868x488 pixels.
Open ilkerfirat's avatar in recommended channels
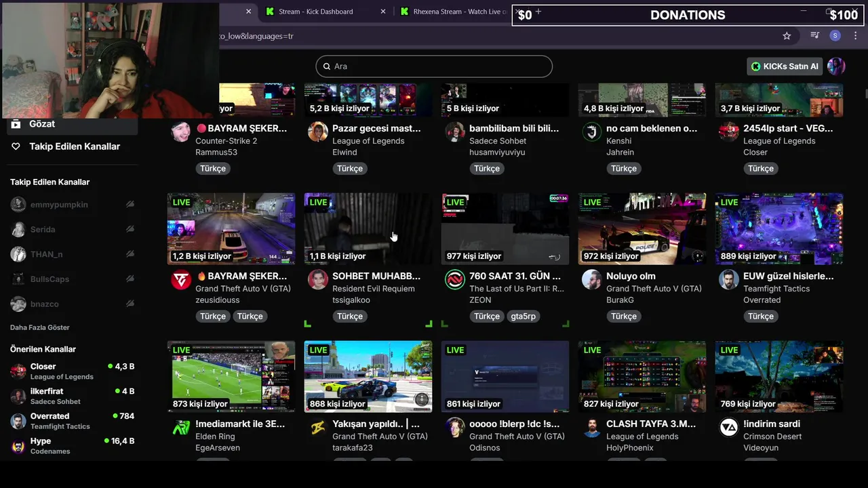[x=18, y=396]
